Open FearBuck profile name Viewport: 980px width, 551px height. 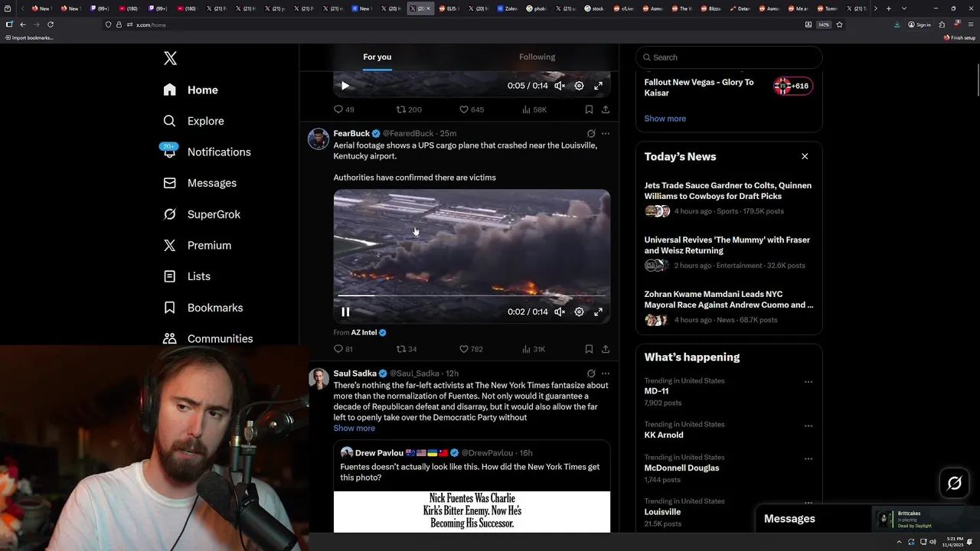pyautogui.click(x=351, y=133)
